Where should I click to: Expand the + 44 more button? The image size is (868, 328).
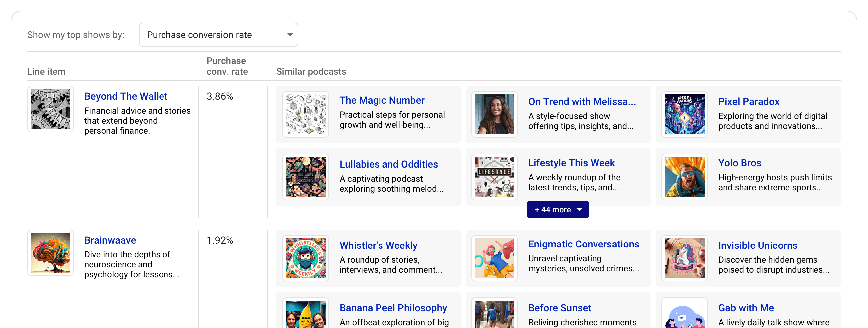click(558, 210)
